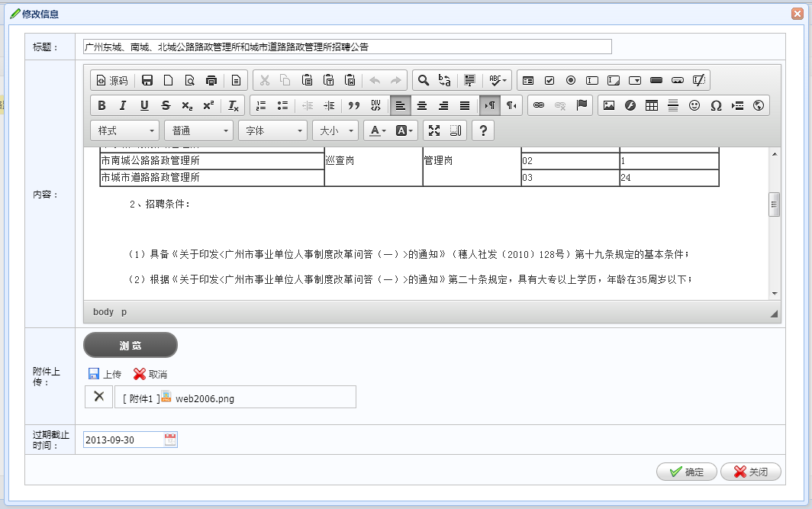The image size is (812, 509).
Task: Insert a smiley emoticon
Action: (694, 105)
